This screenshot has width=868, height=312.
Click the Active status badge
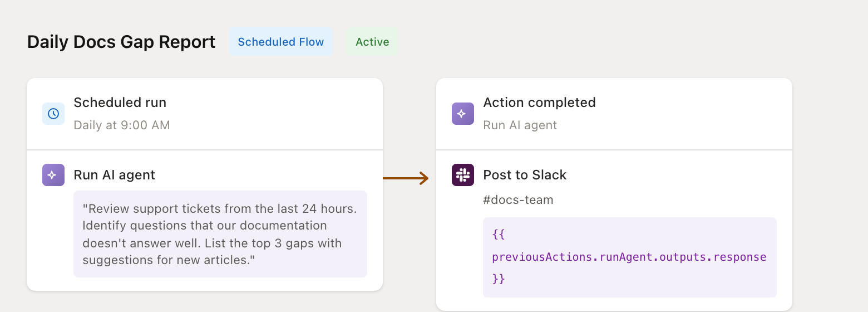372,42
